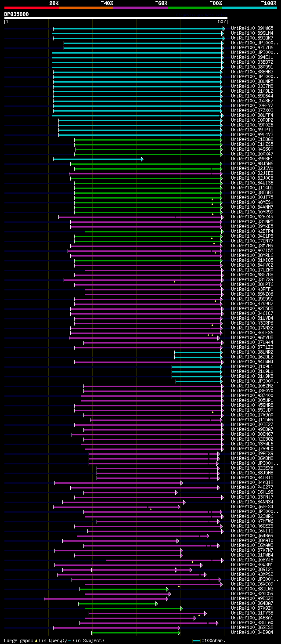
Task: Click on UniRef100_A5GHR8
Action: coord(252,405)
